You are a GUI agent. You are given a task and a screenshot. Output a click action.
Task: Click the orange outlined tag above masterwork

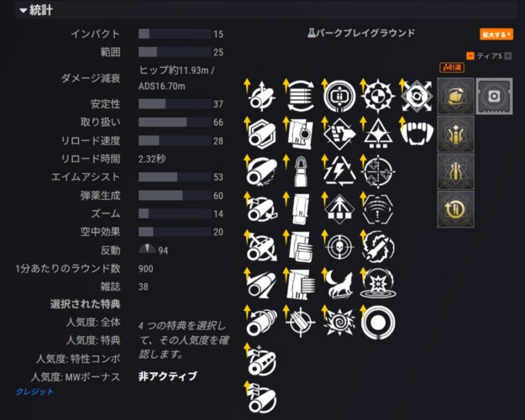click(451, 68)
